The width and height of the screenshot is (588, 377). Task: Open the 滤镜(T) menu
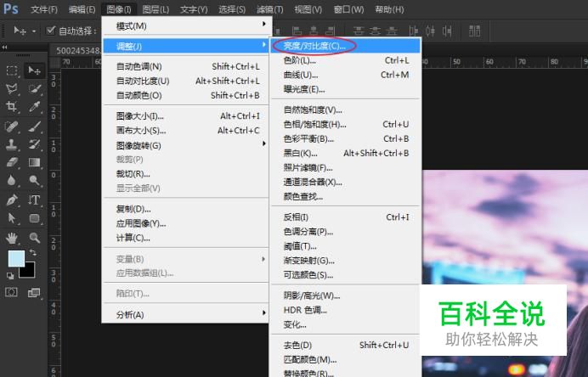[269, 9]
